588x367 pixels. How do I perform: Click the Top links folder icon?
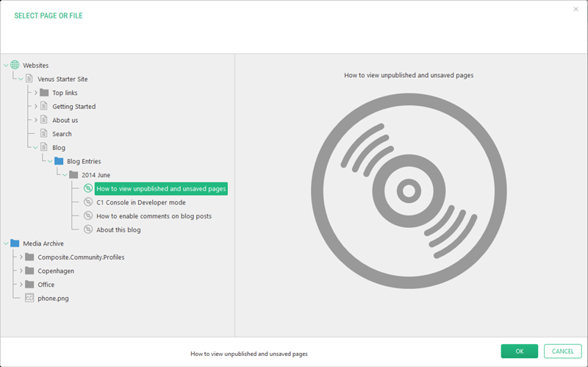coord(44,93)
